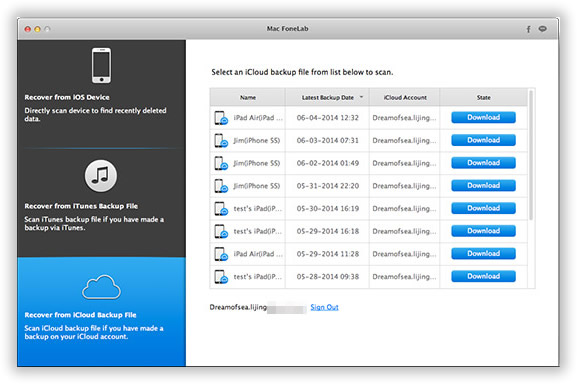This screenshot has height=384, width=577.
Task: Select date cell 05-29-2014 16:18
Action: pyautogui.click(x=328, y=232)
